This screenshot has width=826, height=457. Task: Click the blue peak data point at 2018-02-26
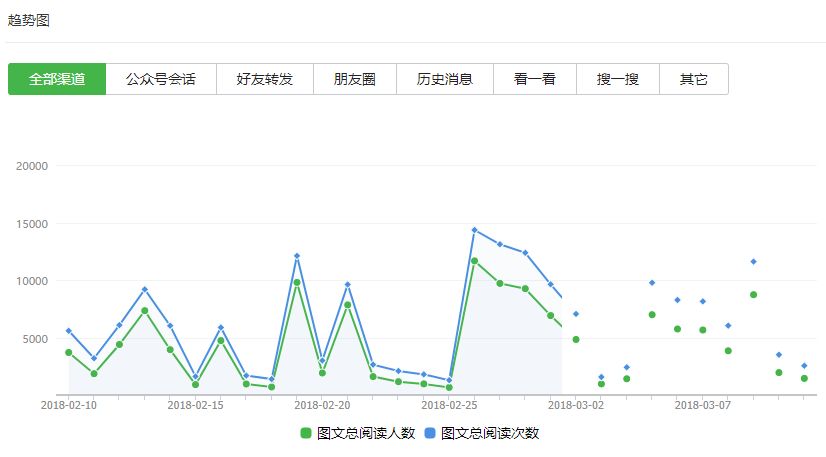pos(475,230)
